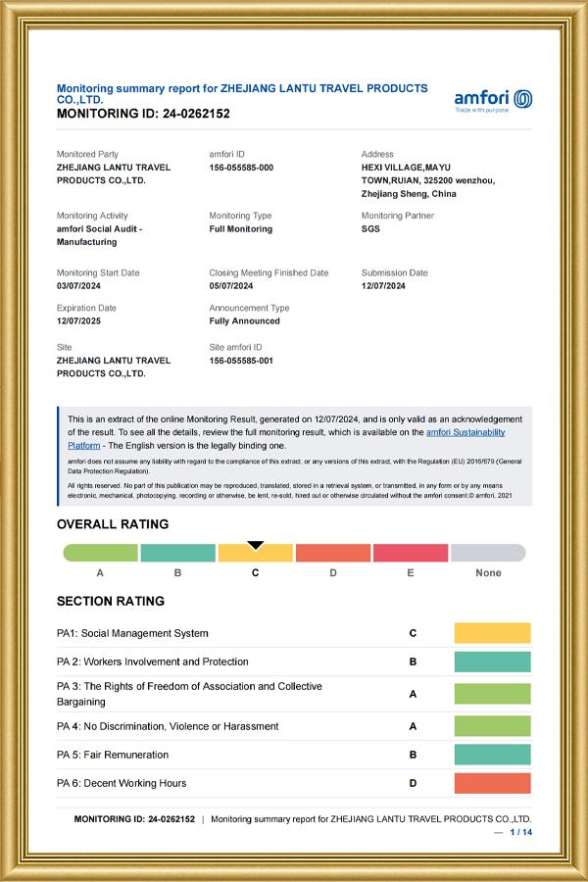Click the Monitoring Partner SGS value
588x882 pixels.
point(370,229)
